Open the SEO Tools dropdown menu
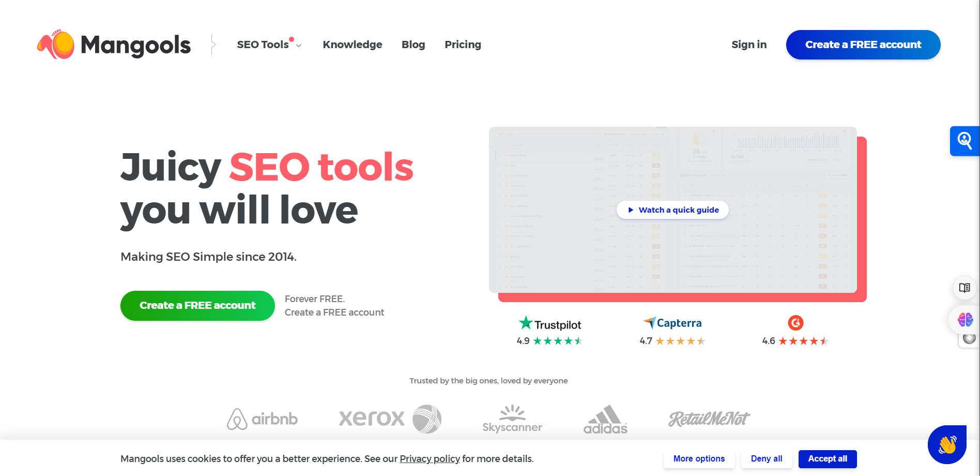 click(x=269, y=44)
